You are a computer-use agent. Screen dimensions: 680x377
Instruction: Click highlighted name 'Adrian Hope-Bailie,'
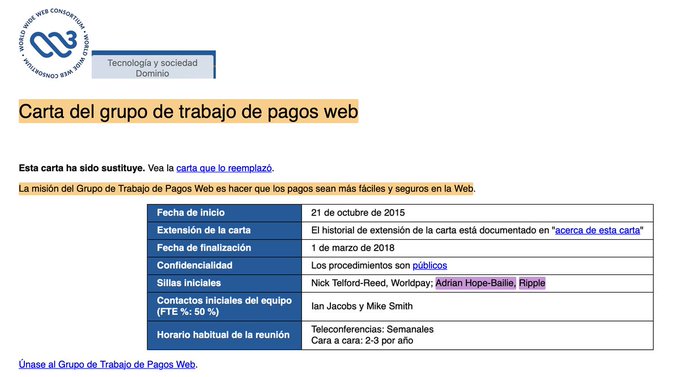point(475,283)
